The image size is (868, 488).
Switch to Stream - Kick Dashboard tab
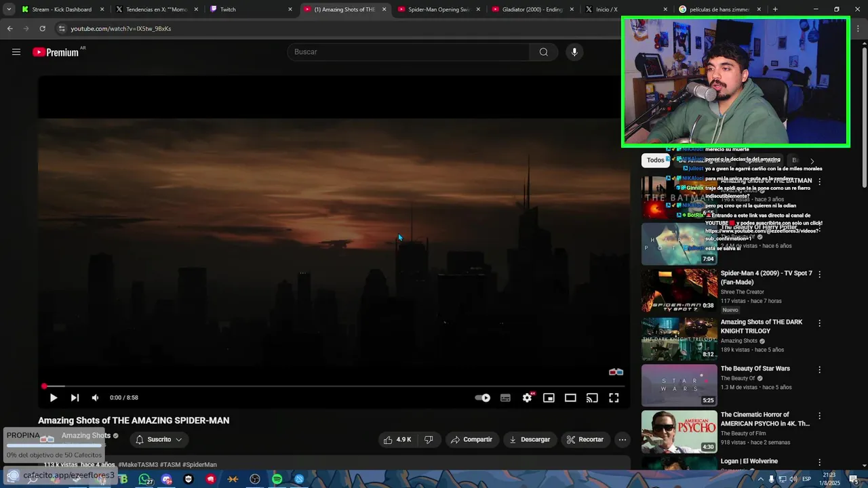(62, 9)
